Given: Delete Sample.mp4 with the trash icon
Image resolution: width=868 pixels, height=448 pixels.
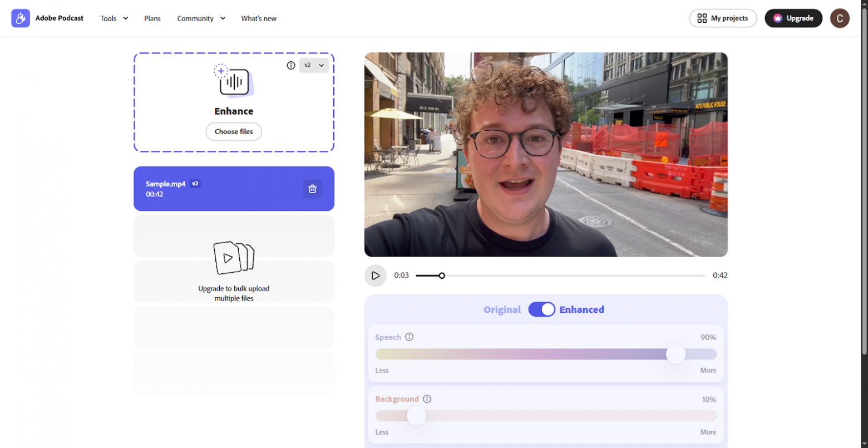Looking at the screenshot, I should click(312, 189).
